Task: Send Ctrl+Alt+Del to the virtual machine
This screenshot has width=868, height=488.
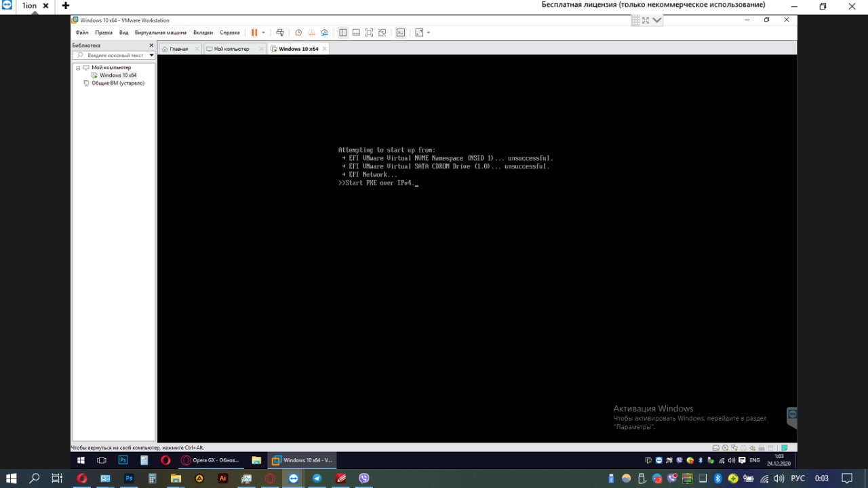Action: (x=279, y=33)
